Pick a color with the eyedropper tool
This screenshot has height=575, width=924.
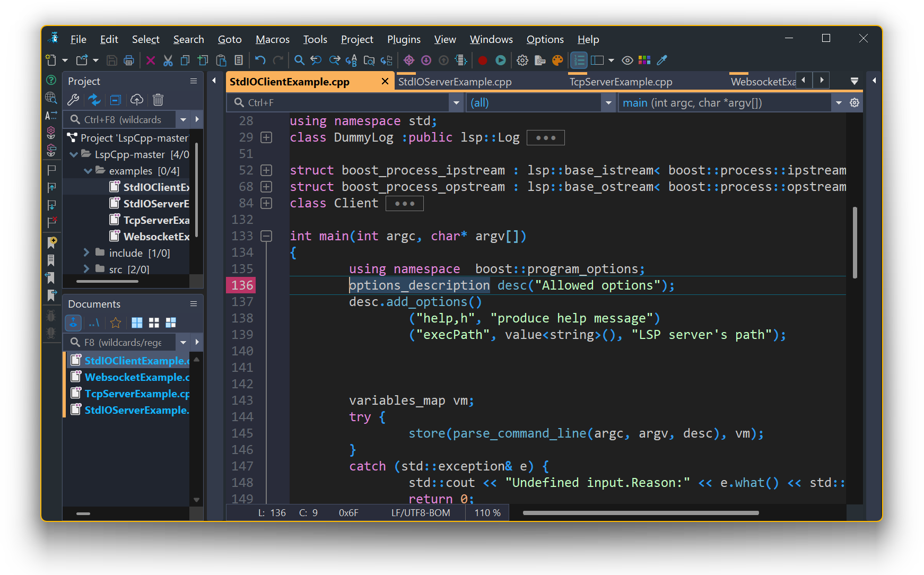(661, 60)
